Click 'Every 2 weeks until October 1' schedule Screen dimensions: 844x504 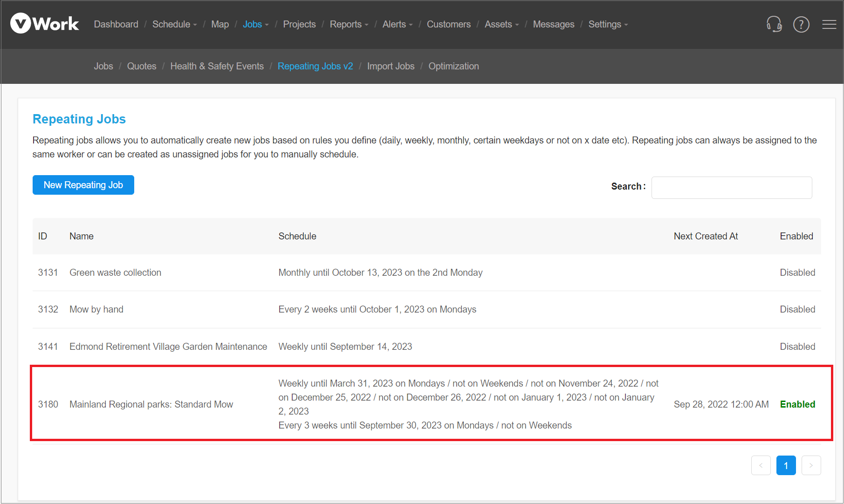(377, 309)
